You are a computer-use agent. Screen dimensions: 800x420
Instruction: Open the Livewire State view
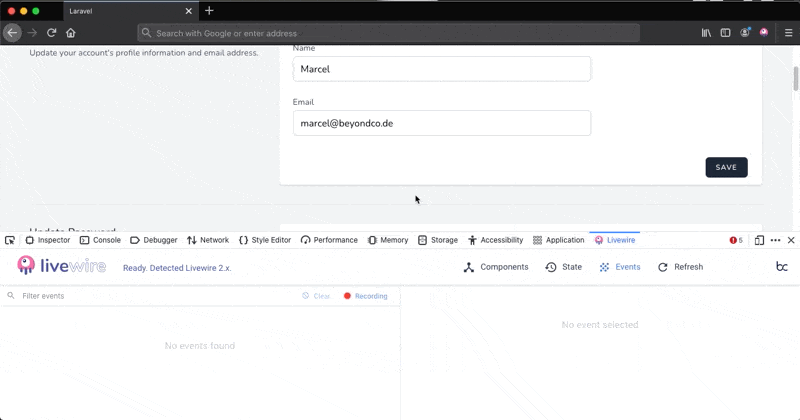563,267
